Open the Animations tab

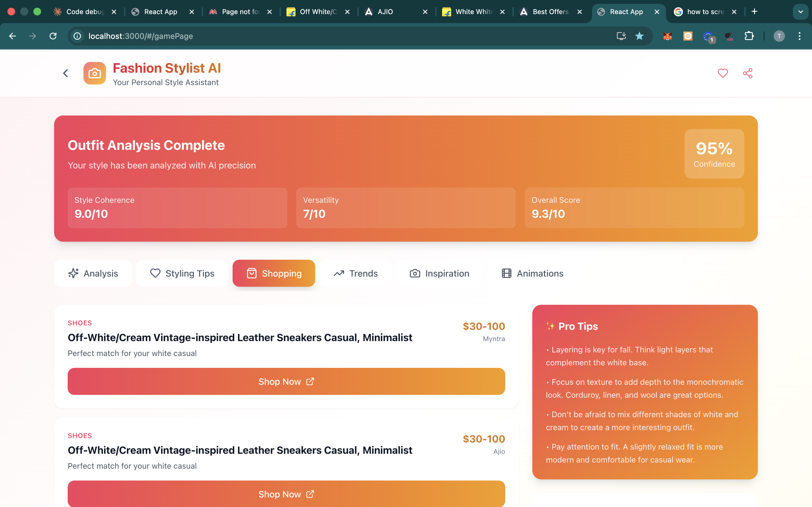point(532,273)
